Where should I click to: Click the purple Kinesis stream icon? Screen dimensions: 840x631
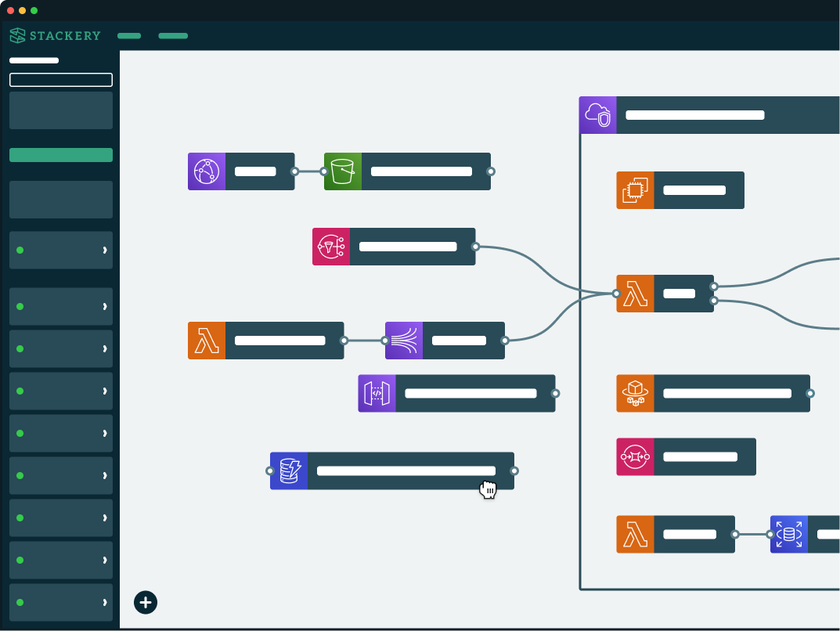404,341
